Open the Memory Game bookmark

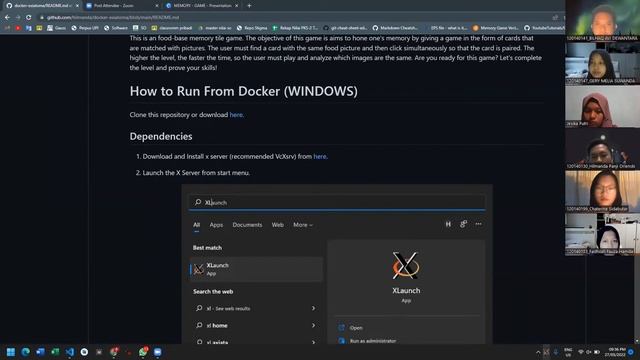pos(496,28)
